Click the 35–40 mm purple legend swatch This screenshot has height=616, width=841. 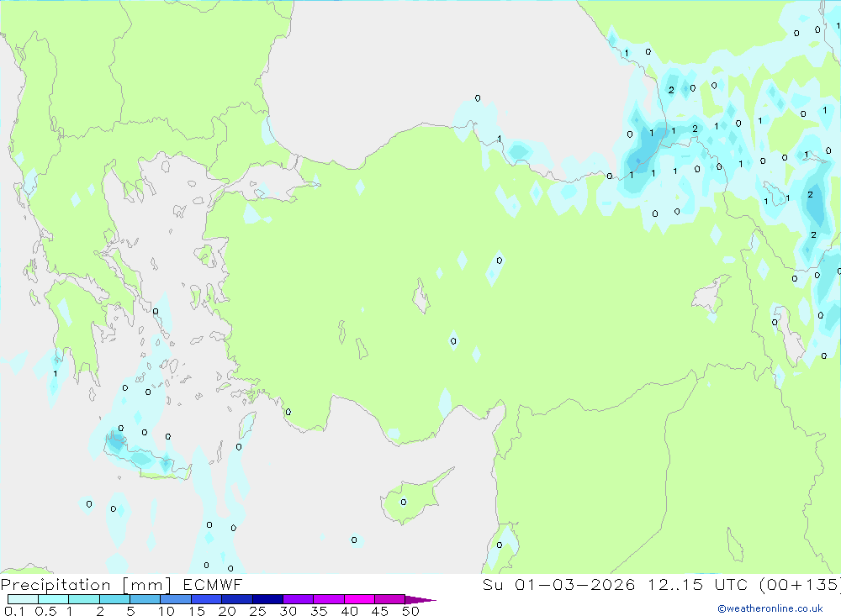(x=328, y=599)
